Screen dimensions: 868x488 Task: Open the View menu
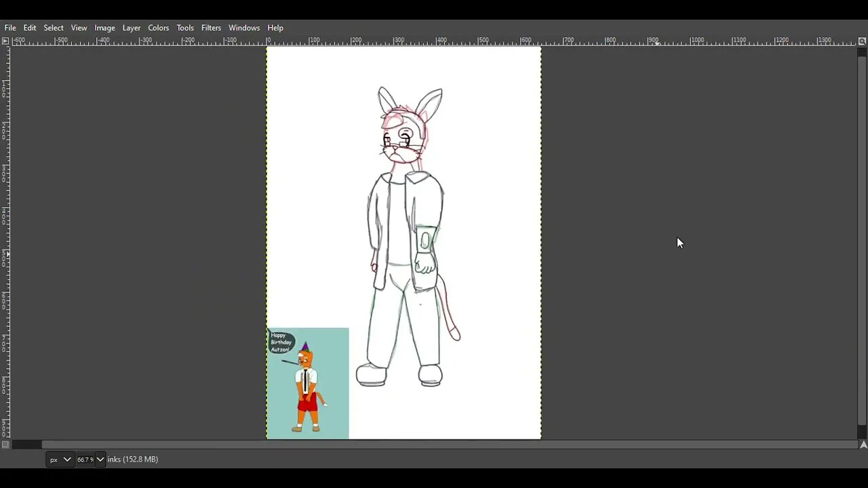coord(79,28)
